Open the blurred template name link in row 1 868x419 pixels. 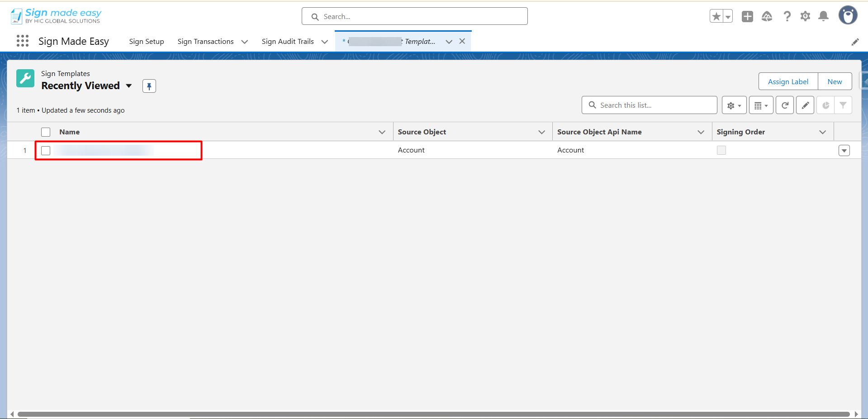(104, 150)
